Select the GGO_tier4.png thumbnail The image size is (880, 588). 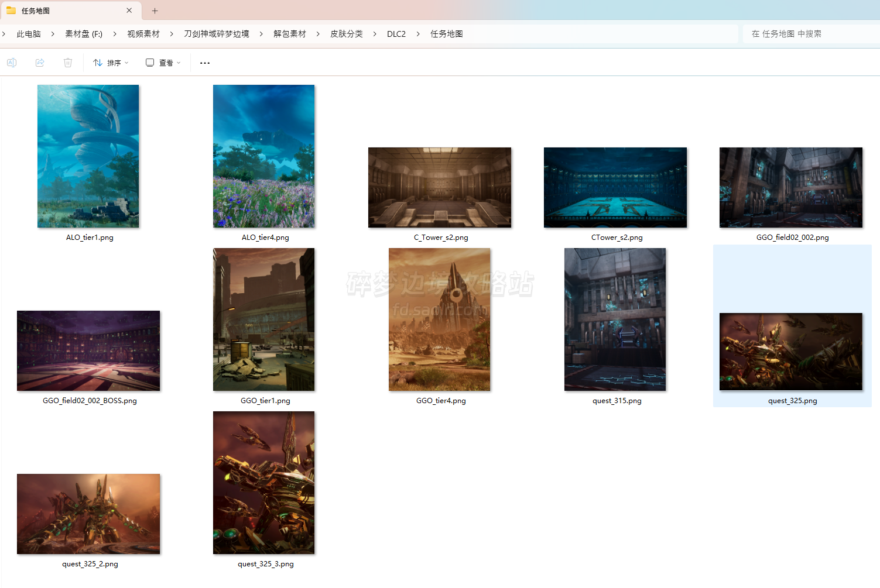440,319
